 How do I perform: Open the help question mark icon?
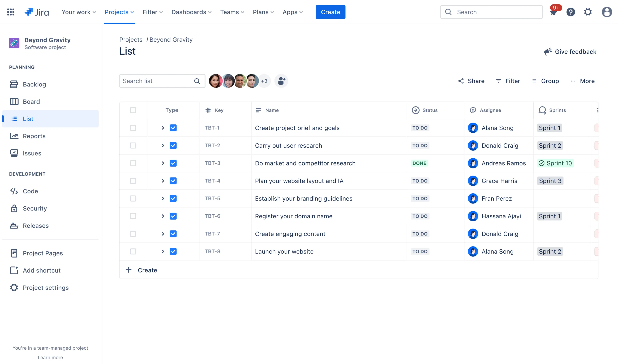tap(571, 12)
